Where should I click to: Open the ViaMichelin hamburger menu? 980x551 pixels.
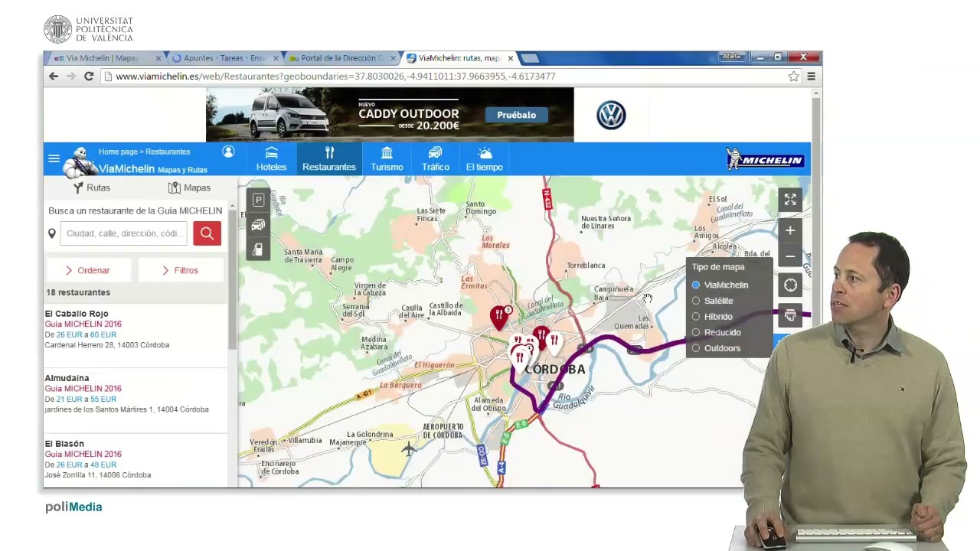coord(54,158)
